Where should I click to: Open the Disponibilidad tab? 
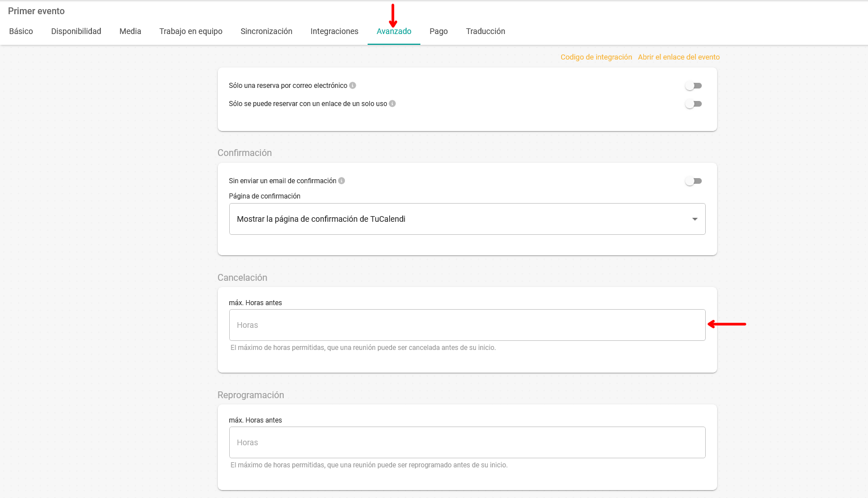(76, 31)
